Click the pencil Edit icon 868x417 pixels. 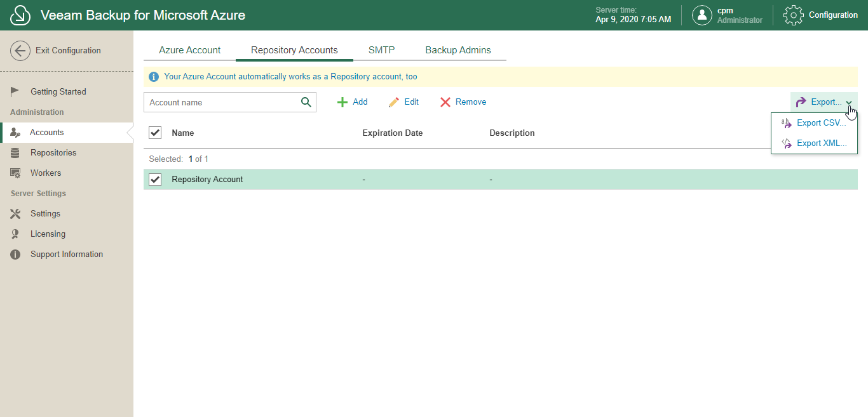[394, 102]
